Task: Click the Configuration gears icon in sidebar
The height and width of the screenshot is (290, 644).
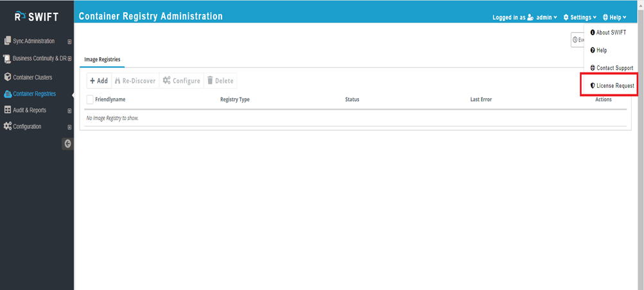Action: (8, 126)
